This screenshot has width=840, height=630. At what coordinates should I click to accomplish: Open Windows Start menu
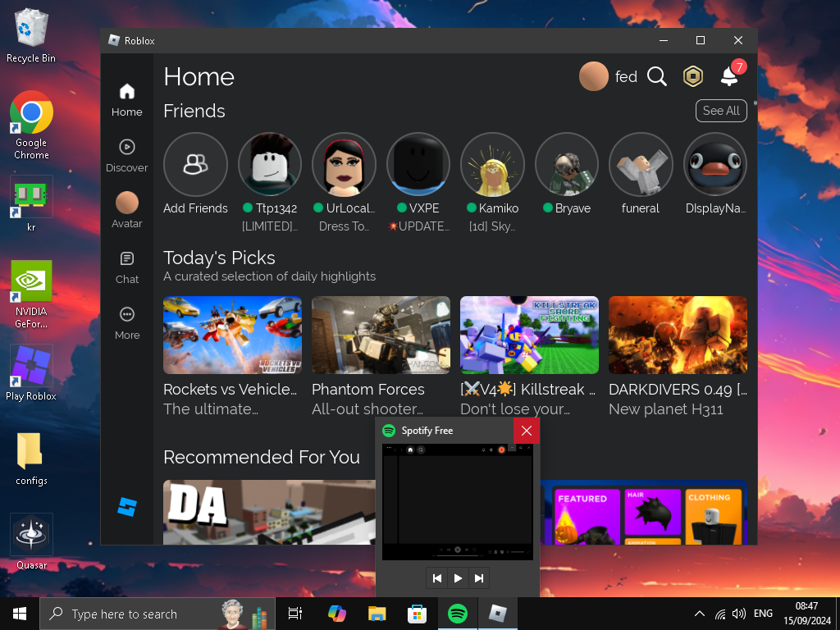20,614
